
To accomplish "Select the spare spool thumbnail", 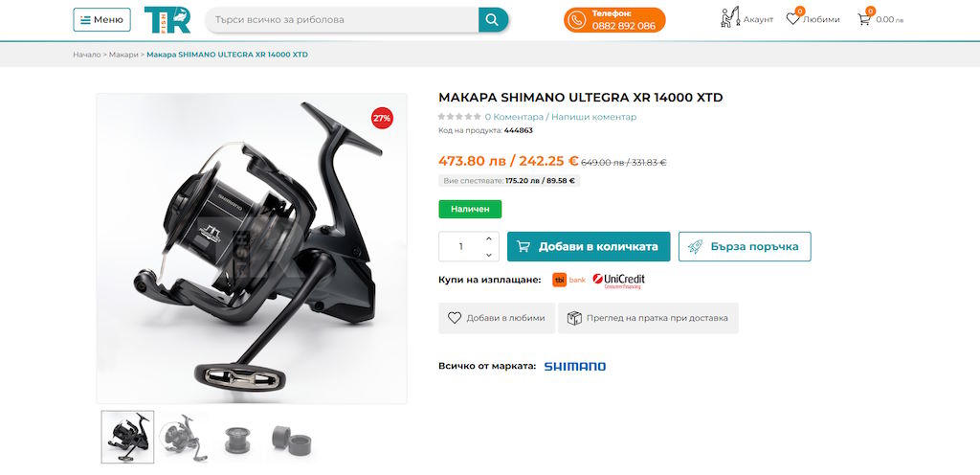I will [237, 439].
